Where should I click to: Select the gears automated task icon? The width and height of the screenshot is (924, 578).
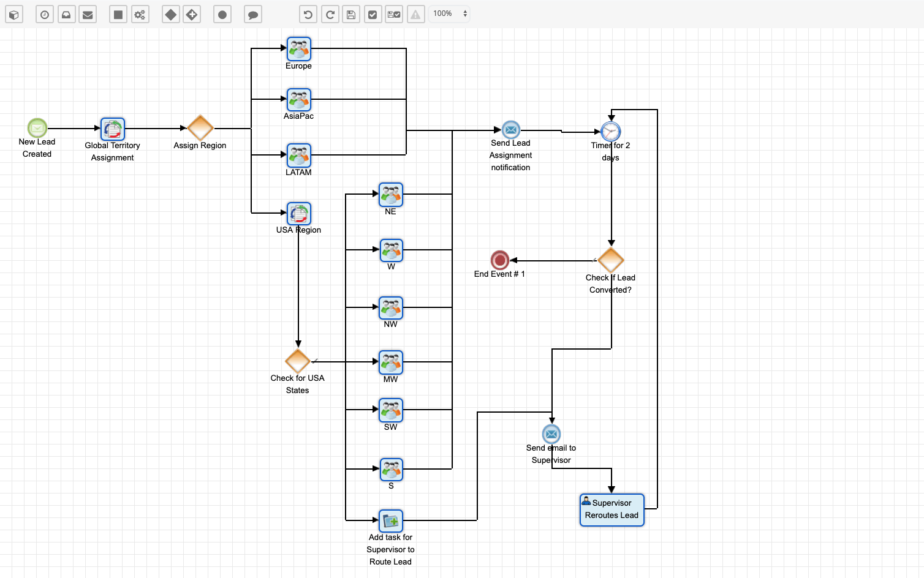pos(140,15)
